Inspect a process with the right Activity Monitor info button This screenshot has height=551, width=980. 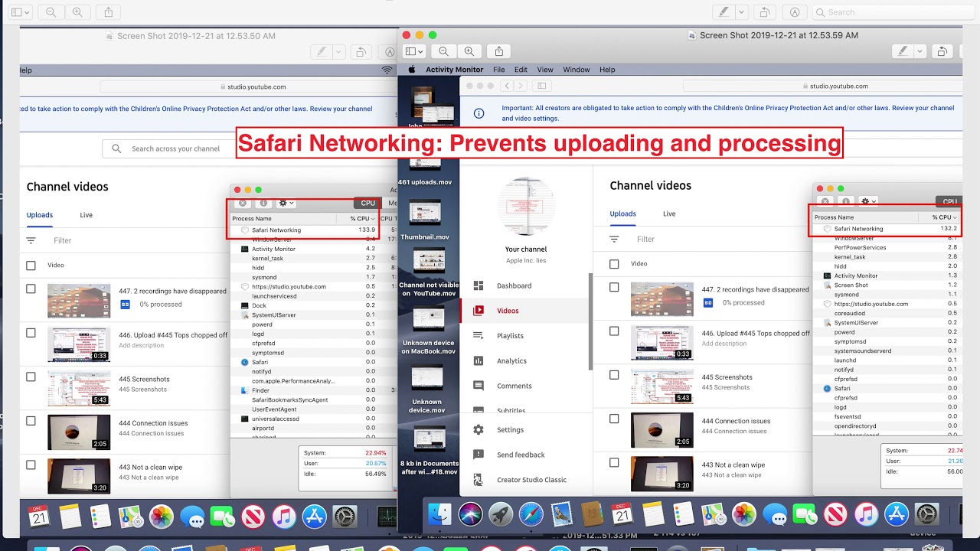click(x=846, y=202)
